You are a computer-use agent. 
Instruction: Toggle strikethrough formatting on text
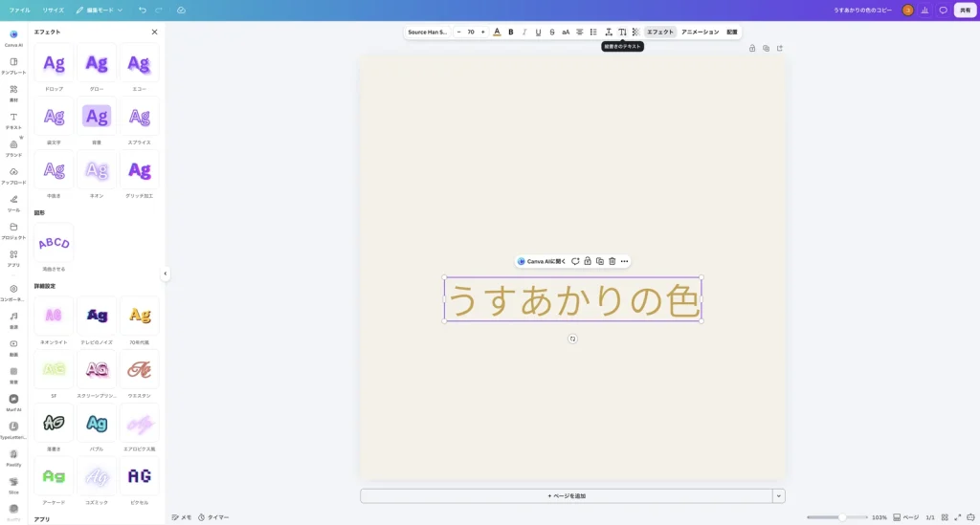[552, 32]
